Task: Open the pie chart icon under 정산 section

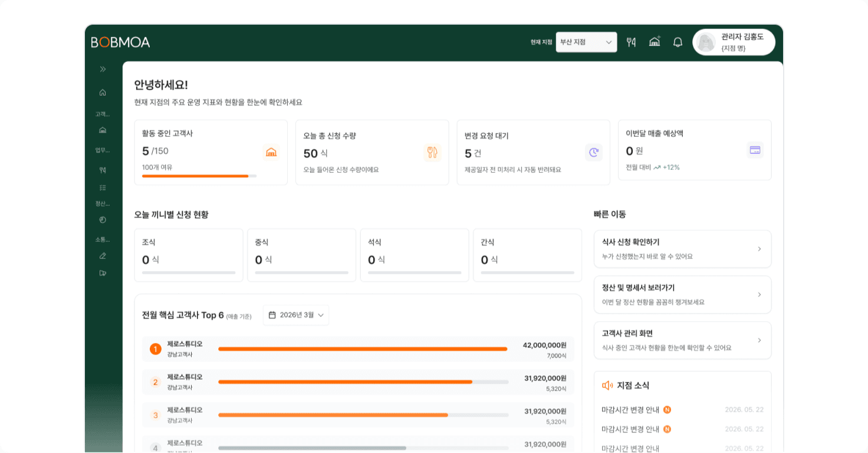Action: tap(103, 219)
